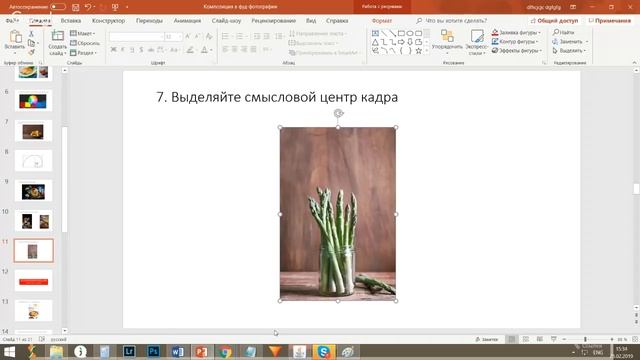Click the Copy icon in the clipboard group
This screenshot has width=640, height=360.
pyautogui.click(x=31, y=43)
